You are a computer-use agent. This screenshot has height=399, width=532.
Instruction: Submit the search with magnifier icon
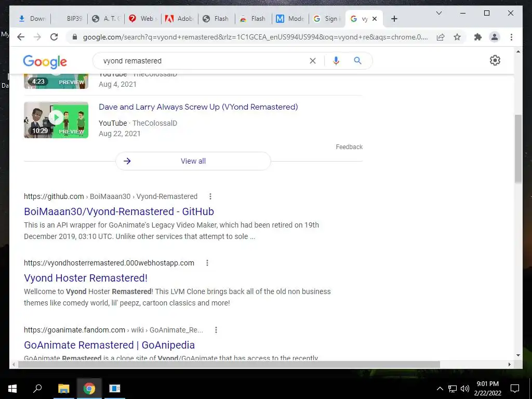click(x=357, y=61)
